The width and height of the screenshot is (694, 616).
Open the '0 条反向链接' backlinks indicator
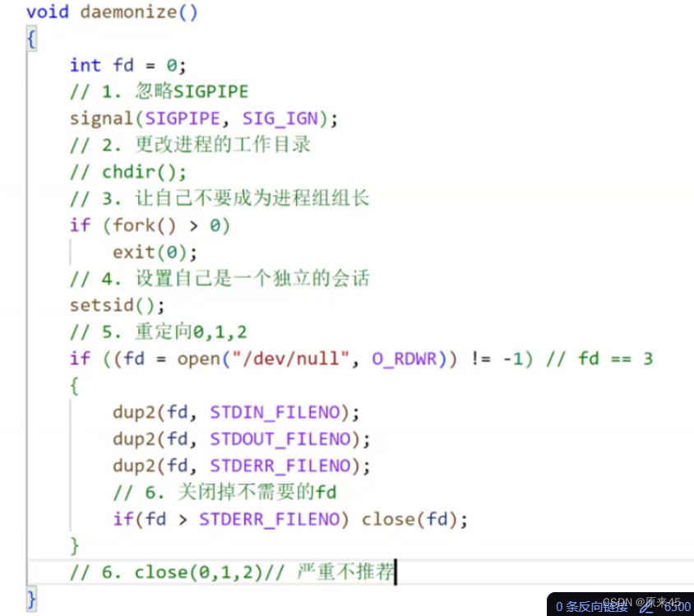[591, 607]
